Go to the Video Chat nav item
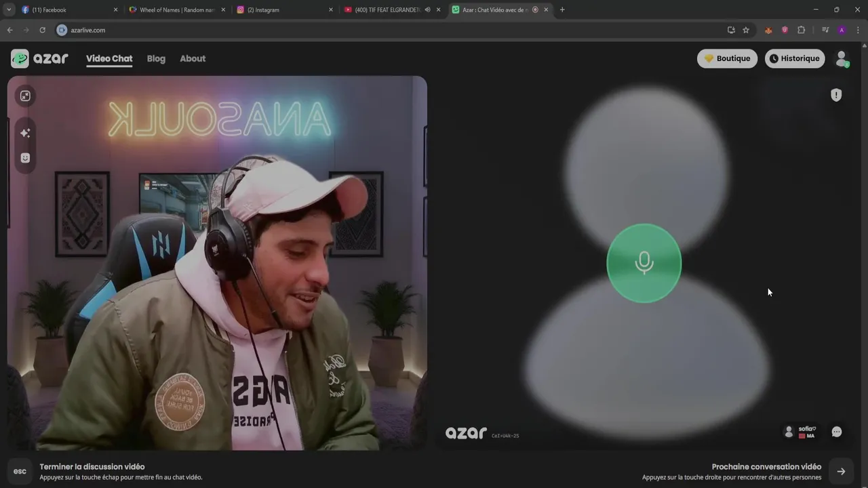The width and height of the screenshot is (868, 488). click(x=109, y=58)
